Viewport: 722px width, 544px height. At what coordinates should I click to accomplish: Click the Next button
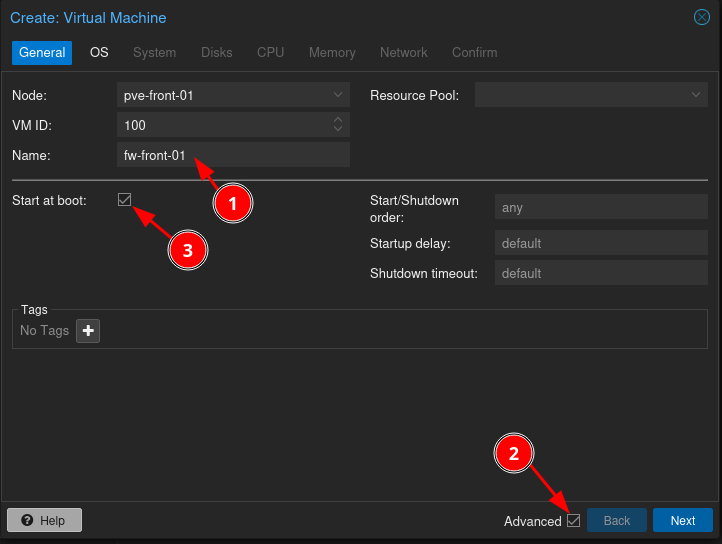point(682,521)
